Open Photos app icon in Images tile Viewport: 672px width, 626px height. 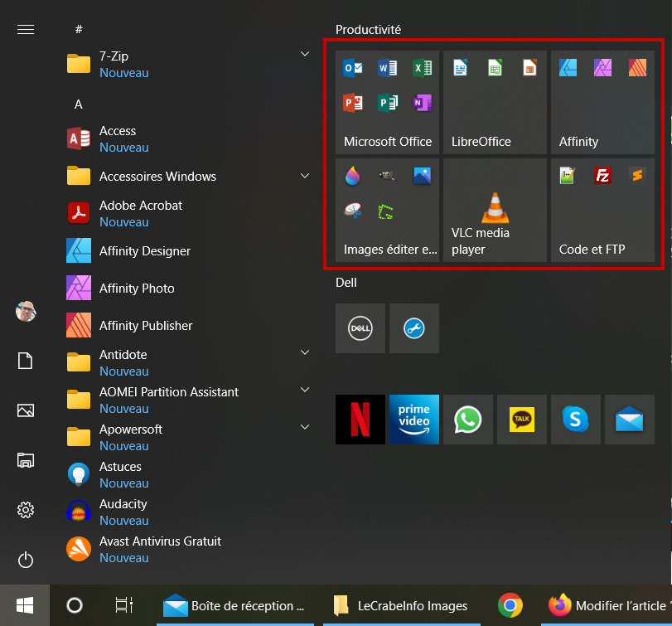(422, 176)
